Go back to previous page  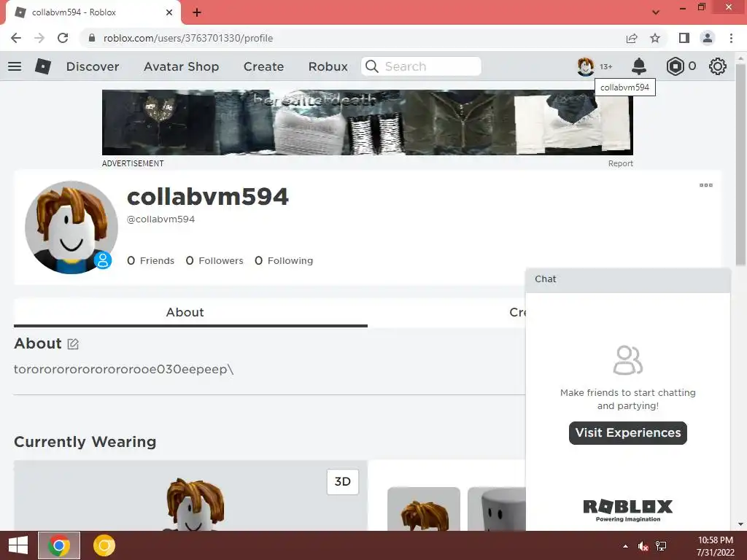pos(16,38)
